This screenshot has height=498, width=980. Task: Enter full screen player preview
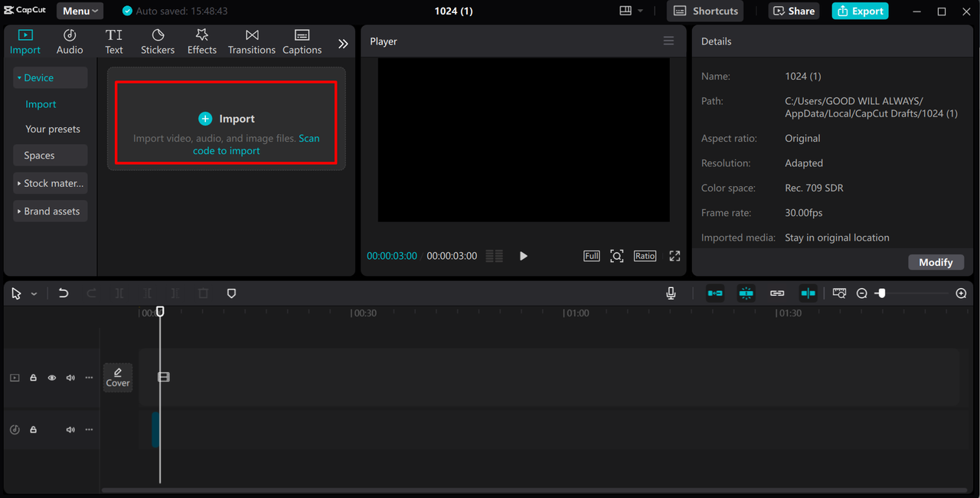(675, 256)
